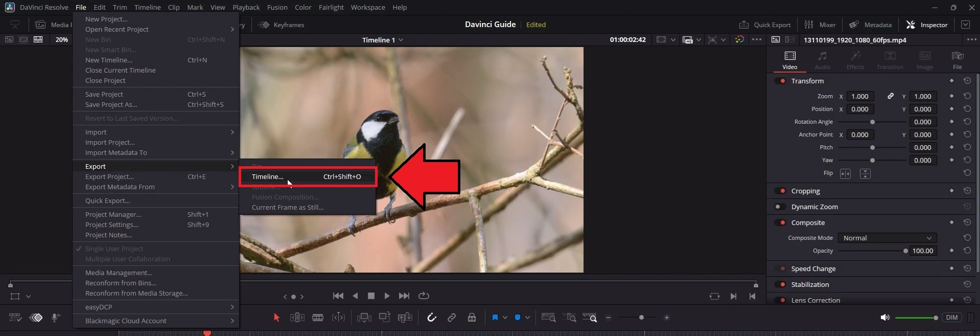Open the Inspector panel button
Screen dimensions: 980x336
tap(927, 25)
